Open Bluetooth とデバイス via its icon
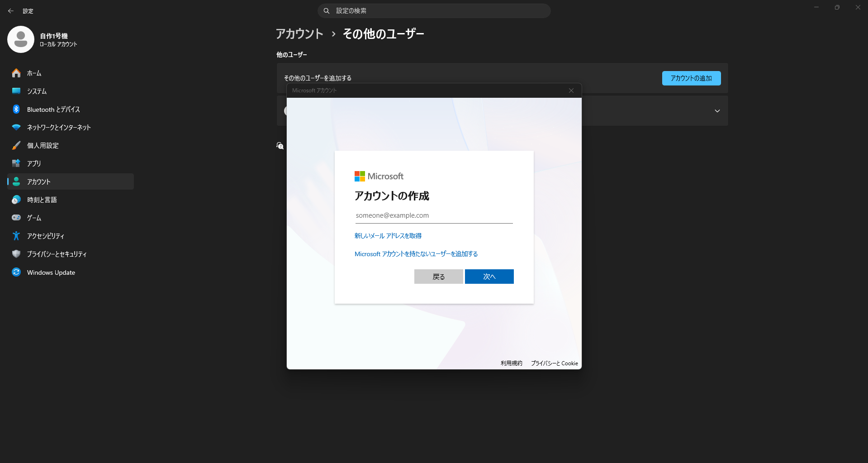This screenshot has width=868, height=463. (16, 109)
